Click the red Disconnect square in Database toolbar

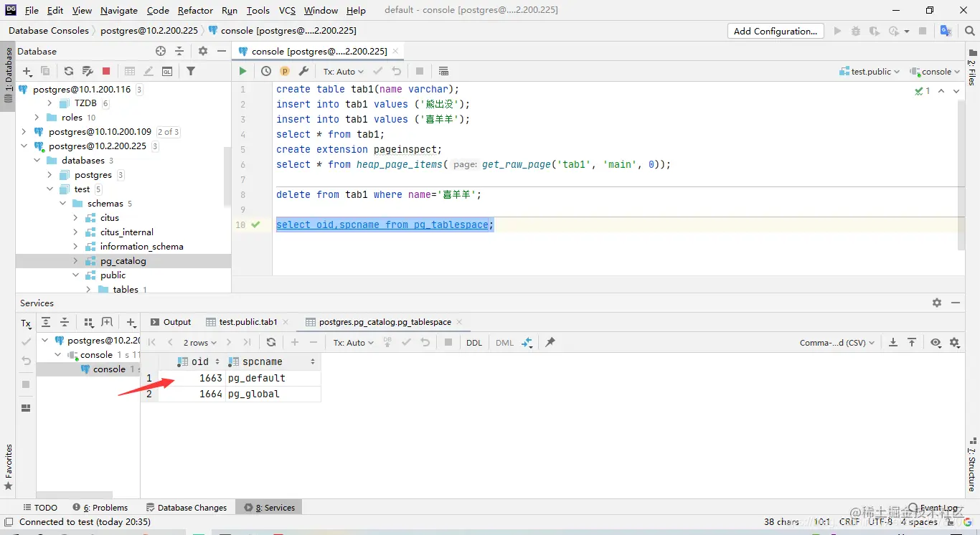[106, 71]
